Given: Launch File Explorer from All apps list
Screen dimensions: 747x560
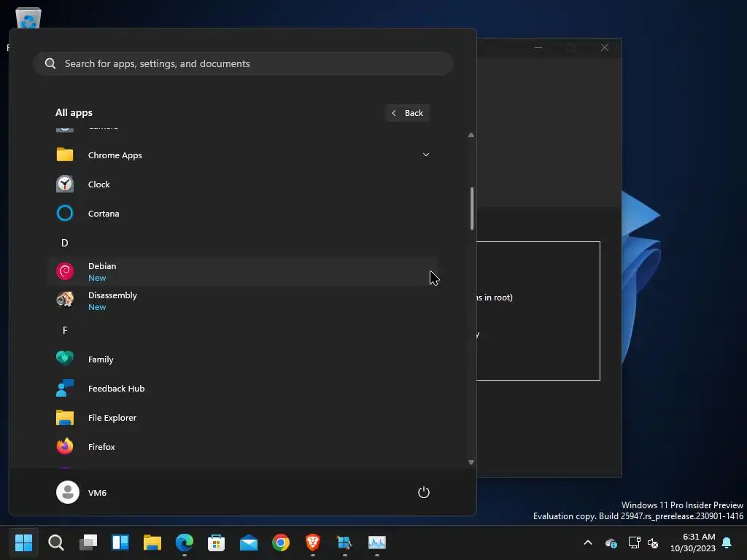Looking at the screenshot, I should (242, 418).
